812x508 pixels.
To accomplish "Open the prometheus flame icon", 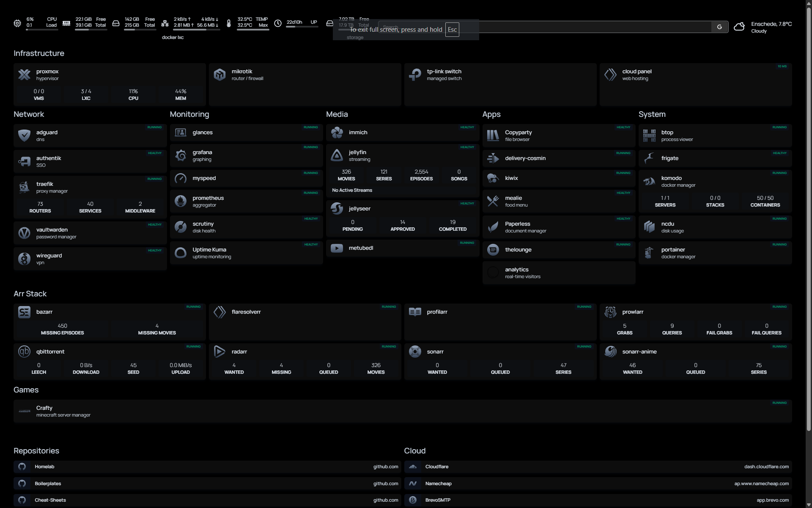I will (181, 202).
